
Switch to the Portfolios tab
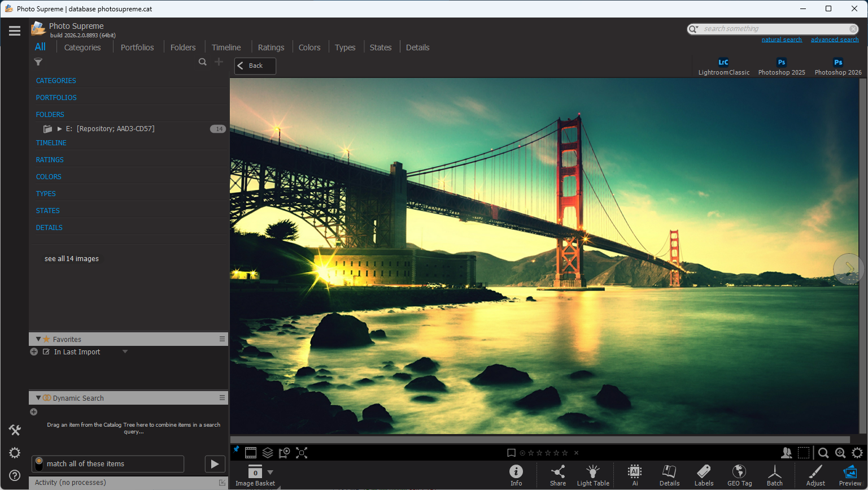click(137, 47)
